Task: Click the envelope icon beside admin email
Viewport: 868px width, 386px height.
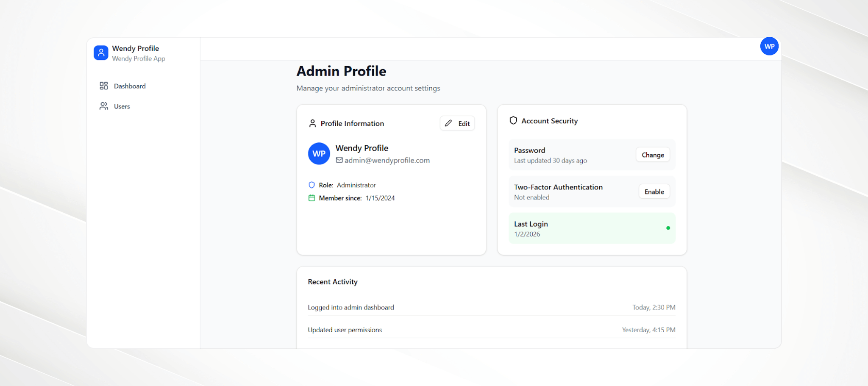Action: 339,160
